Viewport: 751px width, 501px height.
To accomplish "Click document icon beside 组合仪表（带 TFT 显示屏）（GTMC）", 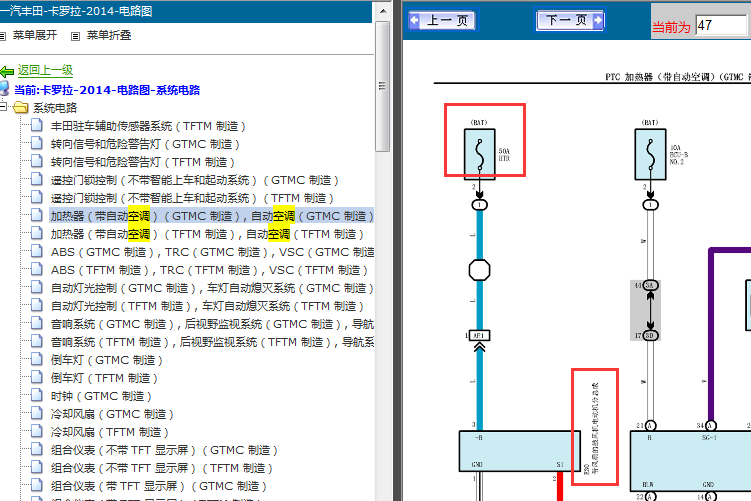I will tap(37, 485).
